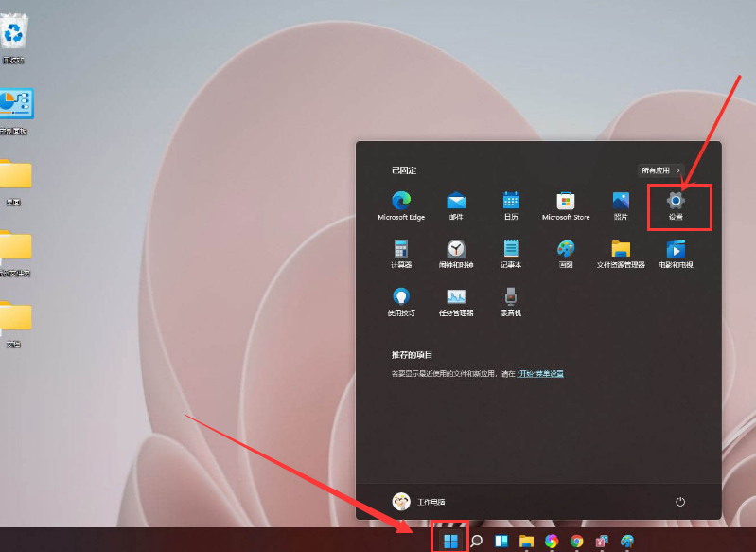Click the 已固定 pinned section heading
This screenshot has height=552, width=756.
click(x=404, y=170)
